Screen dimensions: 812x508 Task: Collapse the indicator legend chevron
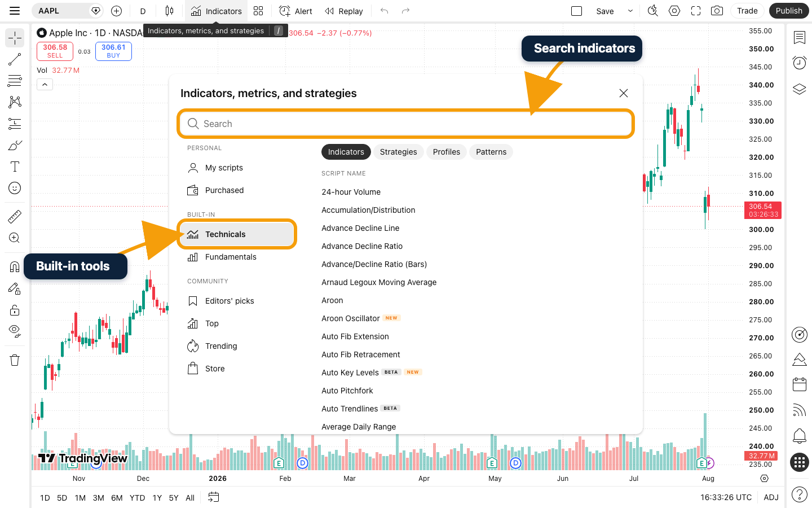(45, 85)
